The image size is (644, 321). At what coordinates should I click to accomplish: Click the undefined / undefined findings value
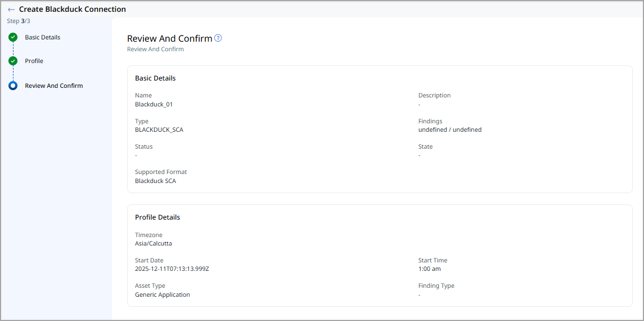449,130
